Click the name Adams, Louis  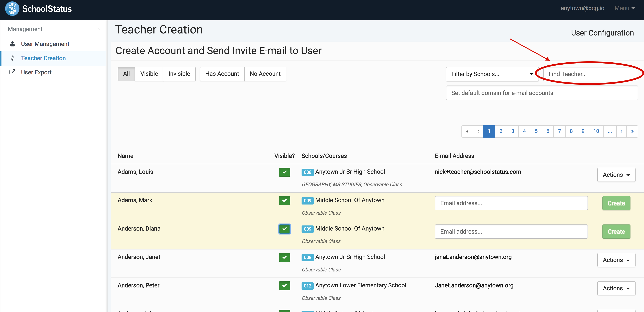coord(135,172)
